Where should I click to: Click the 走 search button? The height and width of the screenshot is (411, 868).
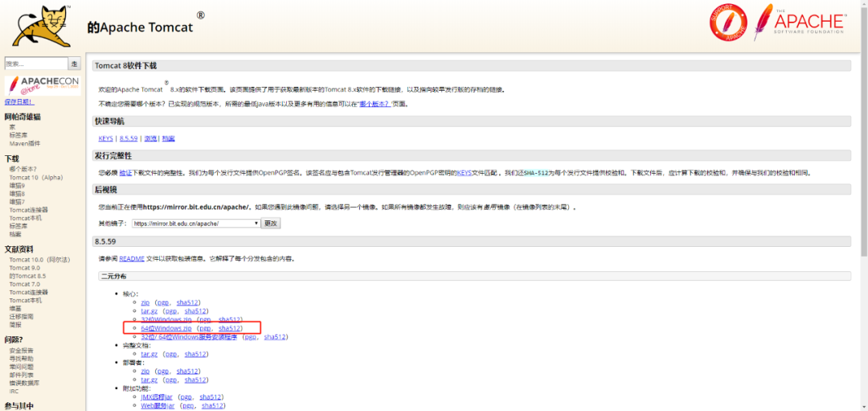pyautogui.click(x=75, y=64)
